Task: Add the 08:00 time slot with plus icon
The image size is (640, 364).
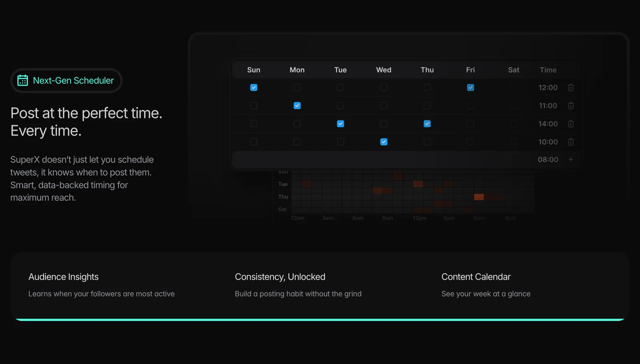Action: pyautogui.click(x=571, y=160)
